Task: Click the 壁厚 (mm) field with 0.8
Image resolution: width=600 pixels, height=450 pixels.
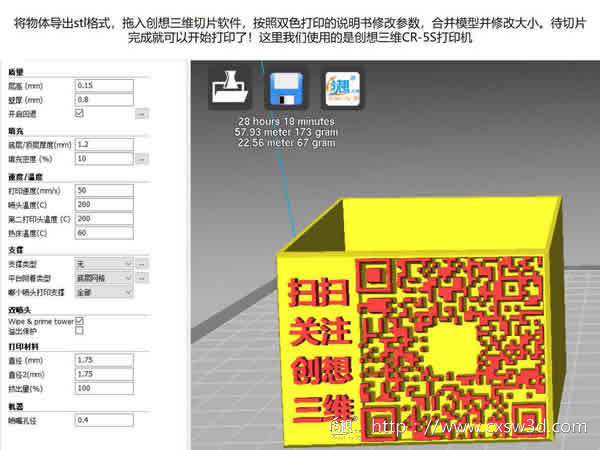Action: 104,99
